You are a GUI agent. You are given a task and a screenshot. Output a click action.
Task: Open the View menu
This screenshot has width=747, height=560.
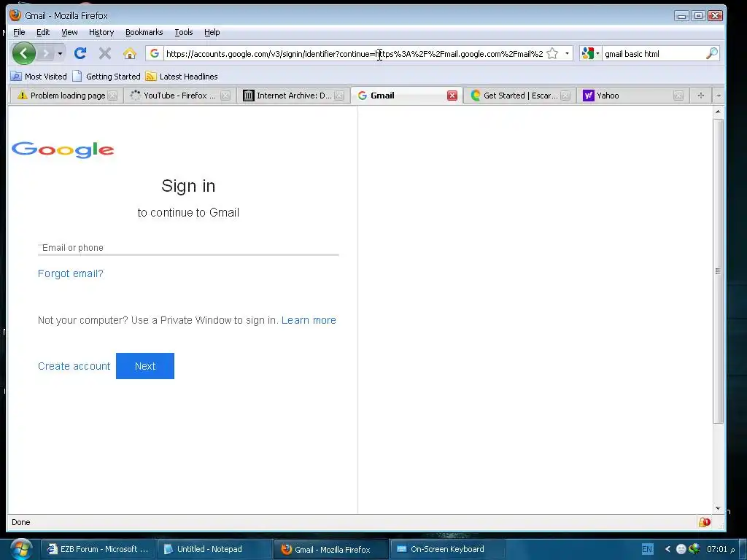point(69,32)
